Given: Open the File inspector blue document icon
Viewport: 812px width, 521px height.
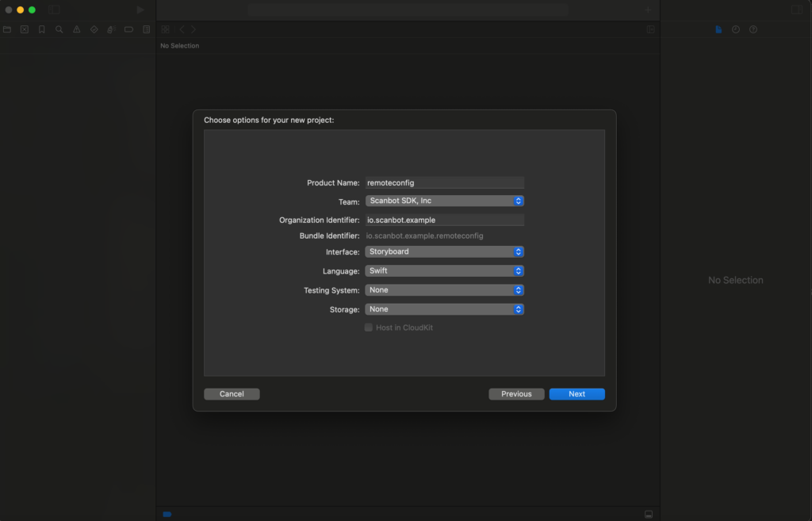Looking at the screenshot, I should 718,29.
